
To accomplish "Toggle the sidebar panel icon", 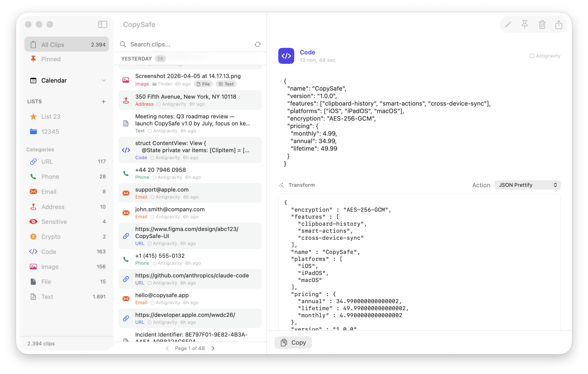I will pos(103,24).
